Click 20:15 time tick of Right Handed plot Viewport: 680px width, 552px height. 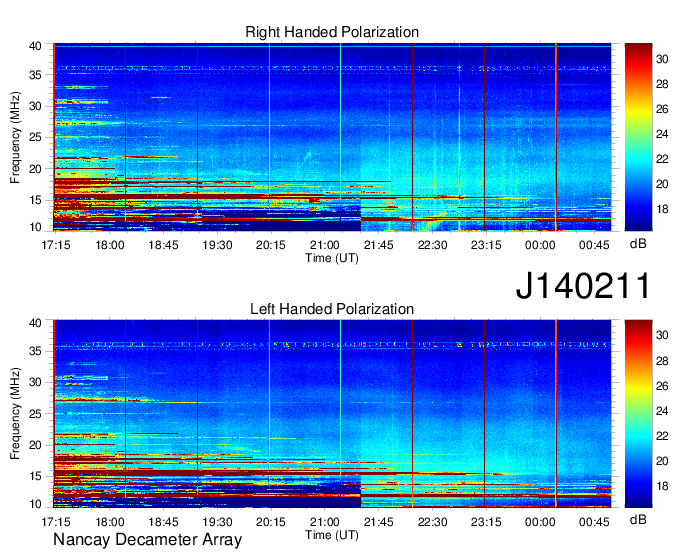point(271,245)
